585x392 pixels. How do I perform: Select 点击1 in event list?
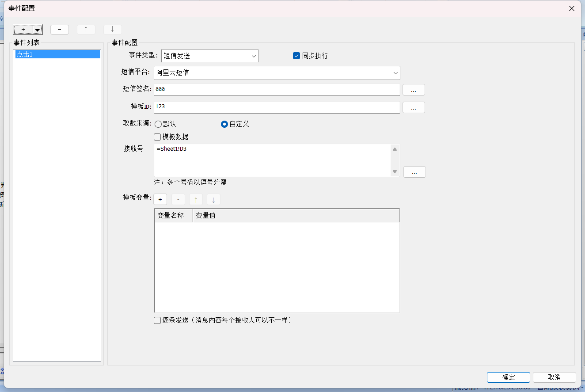(x=57, y=54)
